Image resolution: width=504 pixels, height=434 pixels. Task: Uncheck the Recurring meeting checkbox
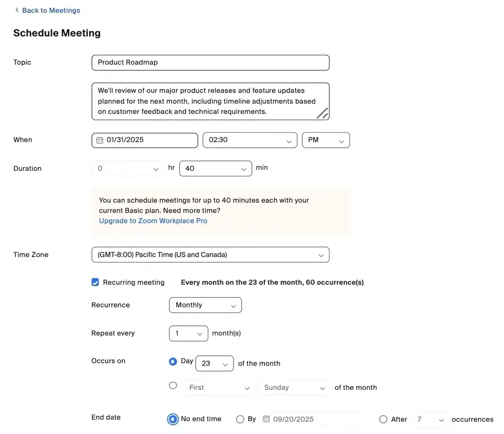coord(95,282)
